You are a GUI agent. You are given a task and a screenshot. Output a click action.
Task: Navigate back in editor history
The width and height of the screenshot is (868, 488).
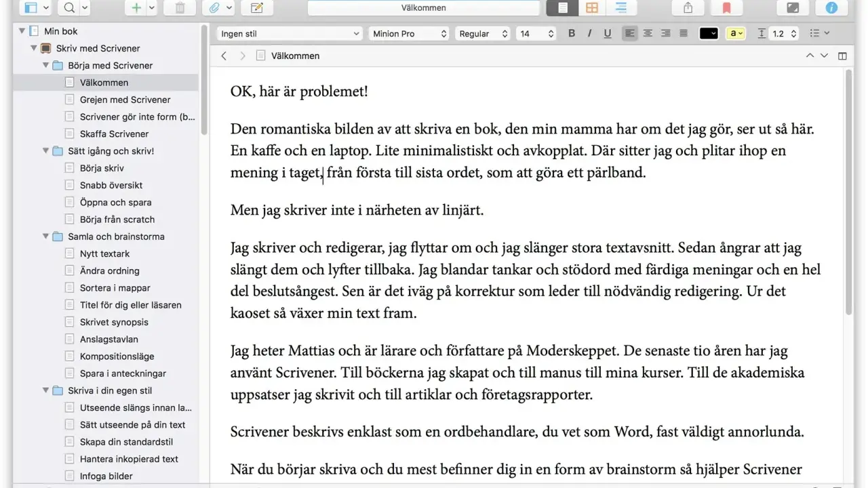224,56
